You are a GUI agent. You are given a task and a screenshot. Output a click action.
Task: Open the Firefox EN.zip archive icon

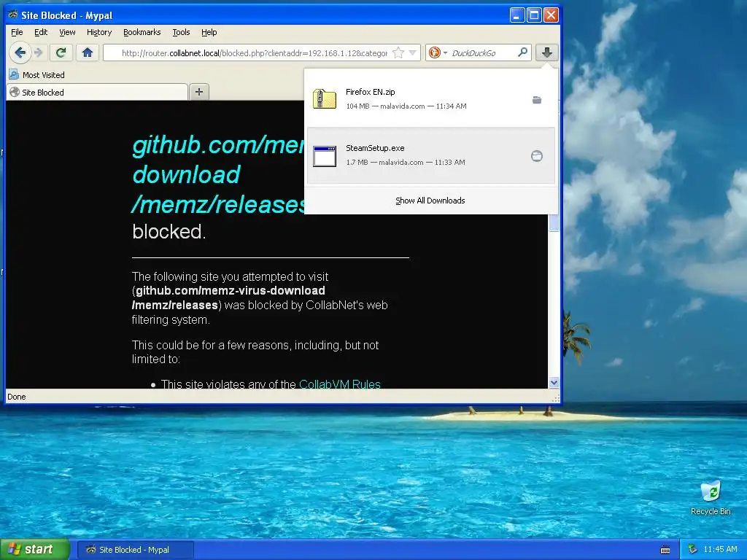(x=325, y=99)
